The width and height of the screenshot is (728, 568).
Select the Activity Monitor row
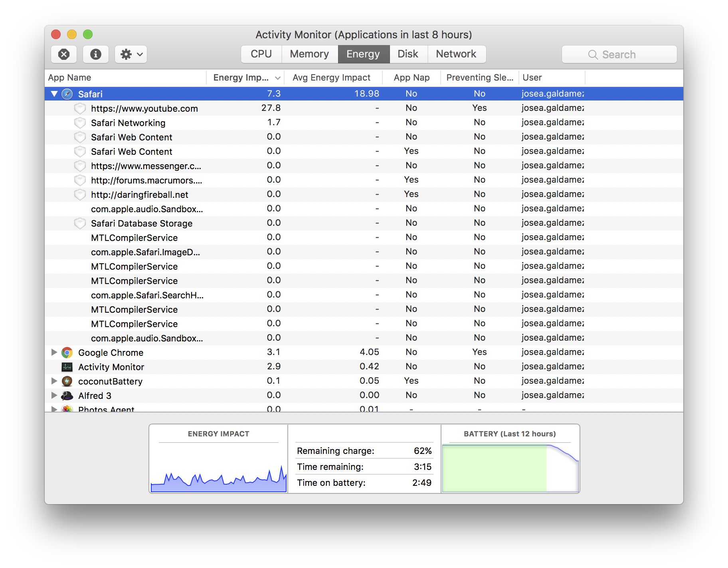tap(364, 367)
